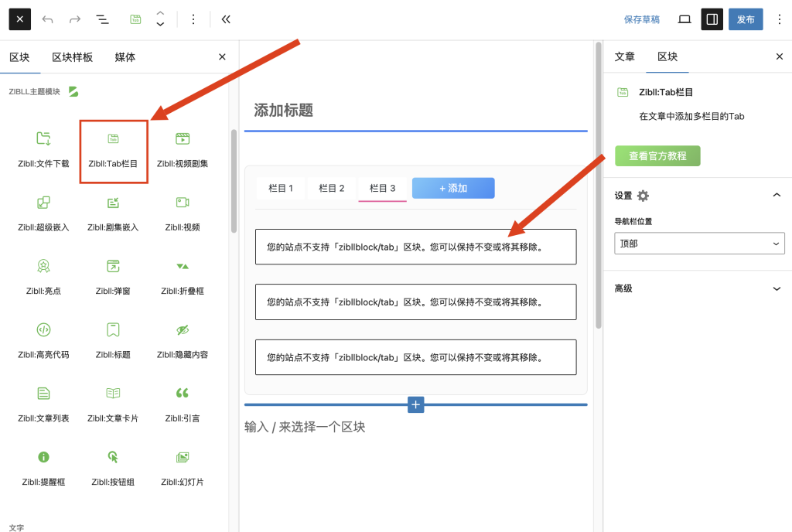Insert the Zibll:超级嵌入 block

(43, 214)
